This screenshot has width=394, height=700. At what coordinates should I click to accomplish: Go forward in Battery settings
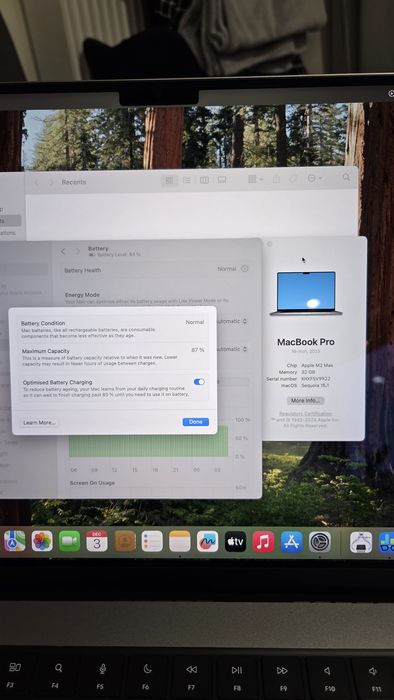point(78,251)
